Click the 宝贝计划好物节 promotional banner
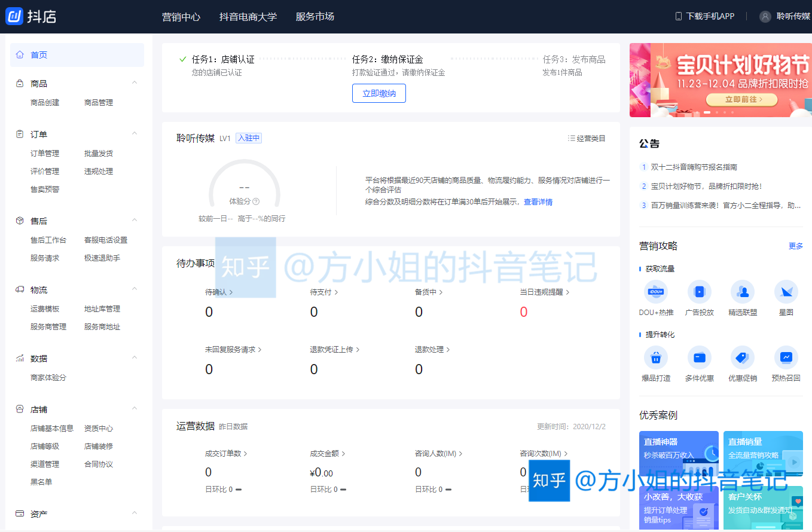The image size is (812, 532). (721, 80)
